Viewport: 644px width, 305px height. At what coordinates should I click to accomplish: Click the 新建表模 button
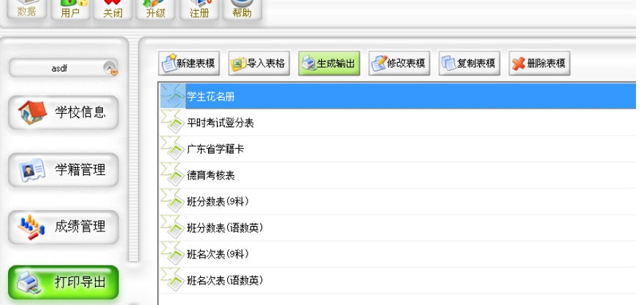(x=189, y=63)
